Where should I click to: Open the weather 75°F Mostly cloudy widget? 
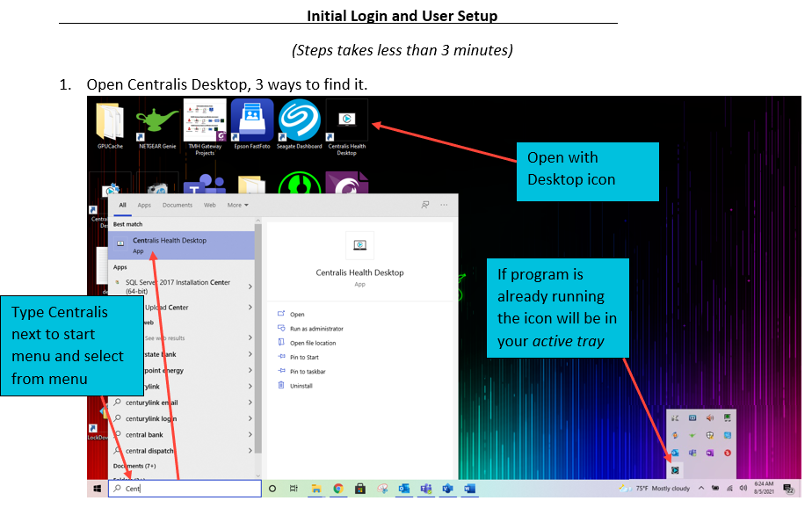(655, 488)
